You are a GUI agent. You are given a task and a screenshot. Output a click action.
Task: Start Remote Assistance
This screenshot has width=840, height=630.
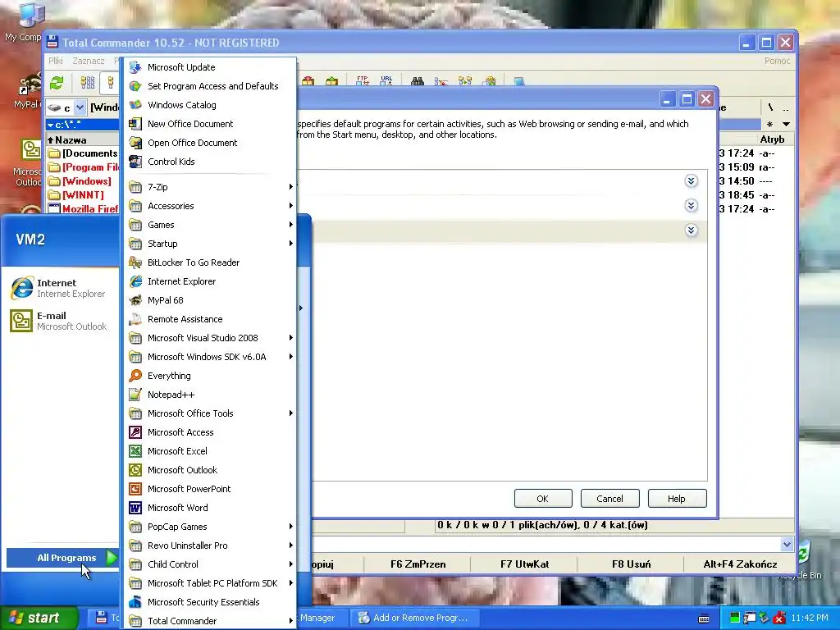(210, 319)
